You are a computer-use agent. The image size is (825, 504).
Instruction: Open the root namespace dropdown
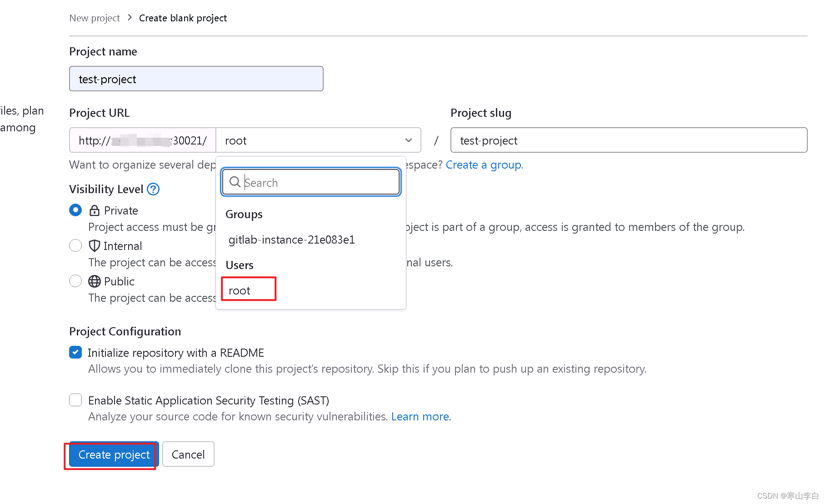tap(318, 140)
